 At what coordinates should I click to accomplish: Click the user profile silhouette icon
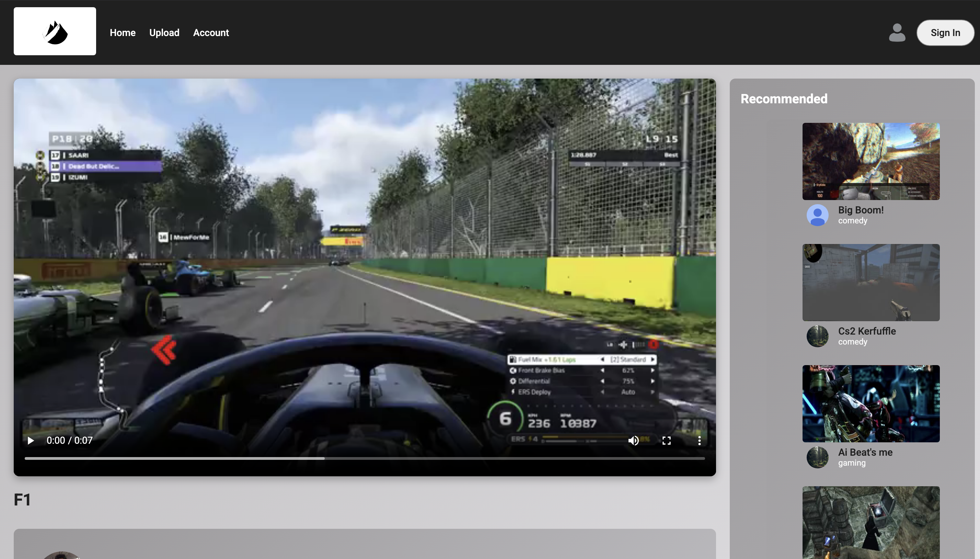tap(897, 33)
